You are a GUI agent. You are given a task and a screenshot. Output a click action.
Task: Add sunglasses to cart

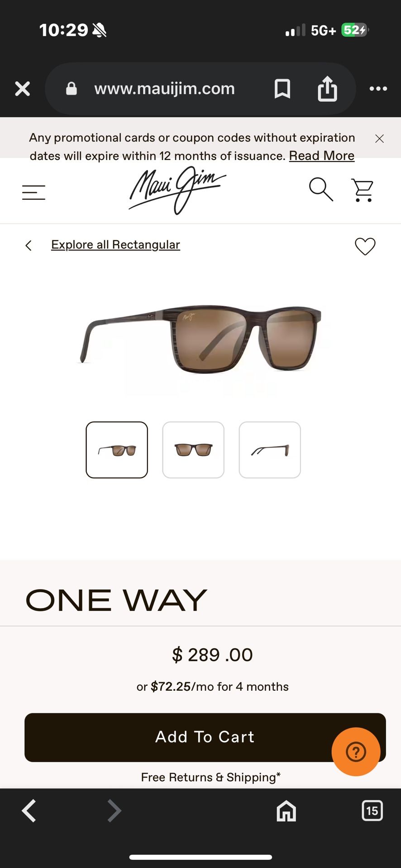(205, 737)
